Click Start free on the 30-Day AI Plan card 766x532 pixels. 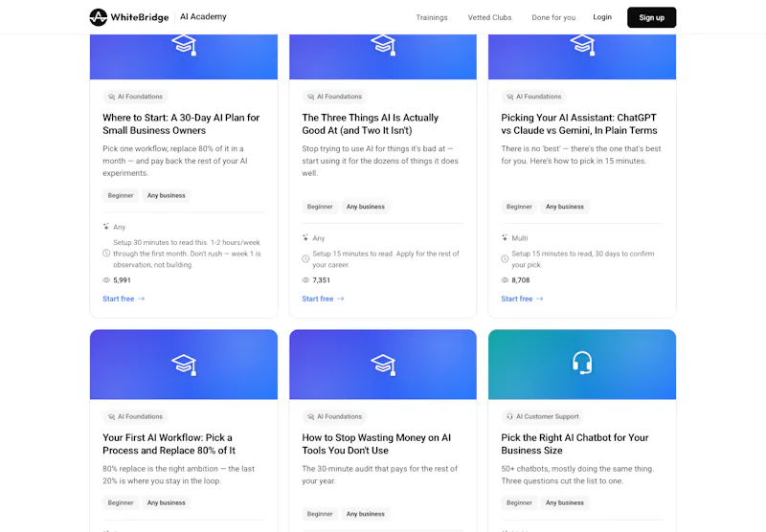(x=124, y=299)
